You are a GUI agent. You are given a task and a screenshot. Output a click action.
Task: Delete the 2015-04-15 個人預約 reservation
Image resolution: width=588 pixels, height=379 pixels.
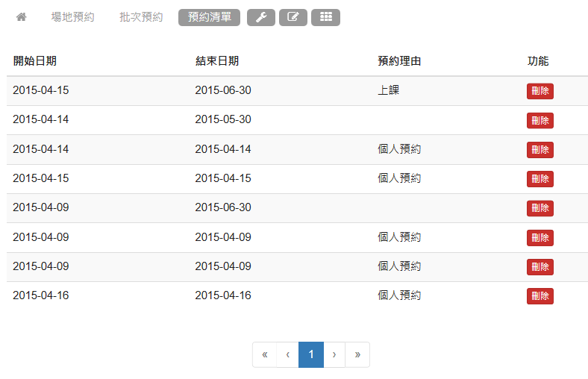pyautogui.click(x=539, y=179)
